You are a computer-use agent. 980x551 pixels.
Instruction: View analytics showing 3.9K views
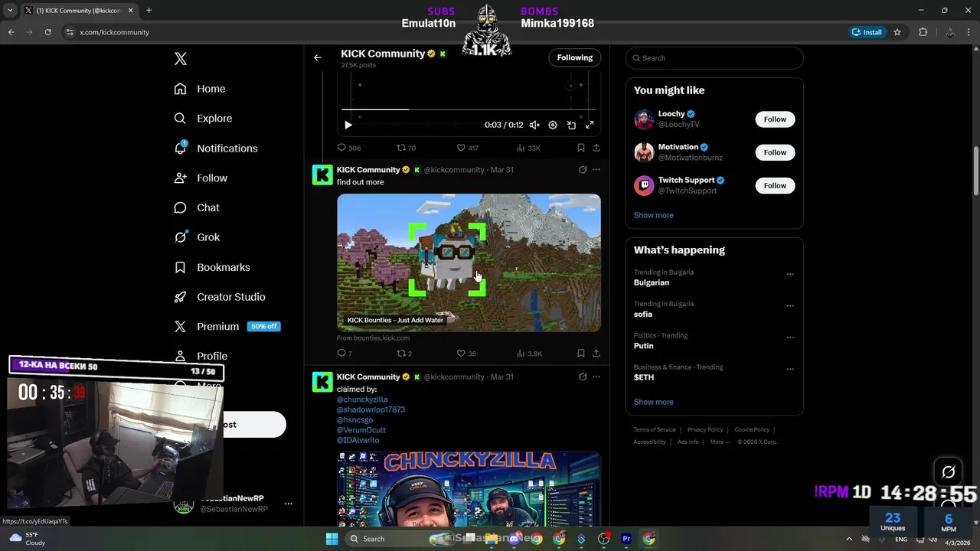tap(529, 354)
